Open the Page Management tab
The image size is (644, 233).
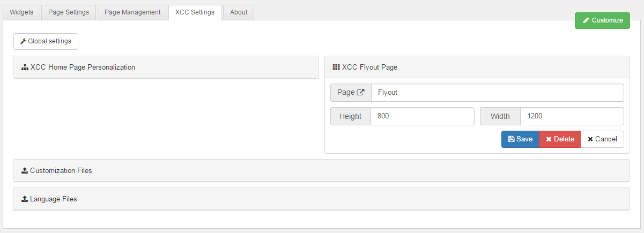[x=132, y=12]
